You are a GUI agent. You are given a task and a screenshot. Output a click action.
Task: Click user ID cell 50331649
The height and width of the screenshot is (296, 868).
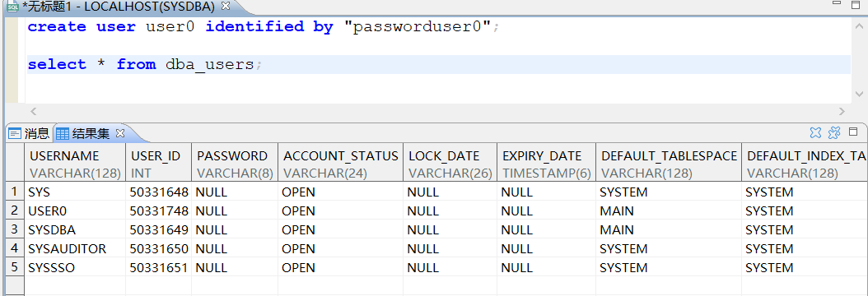point(159,229)
